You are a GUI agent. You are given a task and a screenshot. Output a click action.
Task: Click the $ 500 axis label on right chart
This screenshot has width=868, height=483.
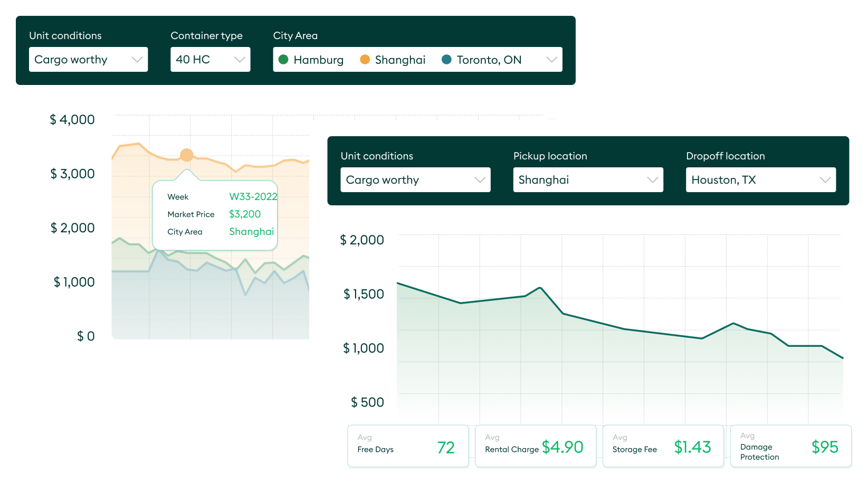(368, 402)
